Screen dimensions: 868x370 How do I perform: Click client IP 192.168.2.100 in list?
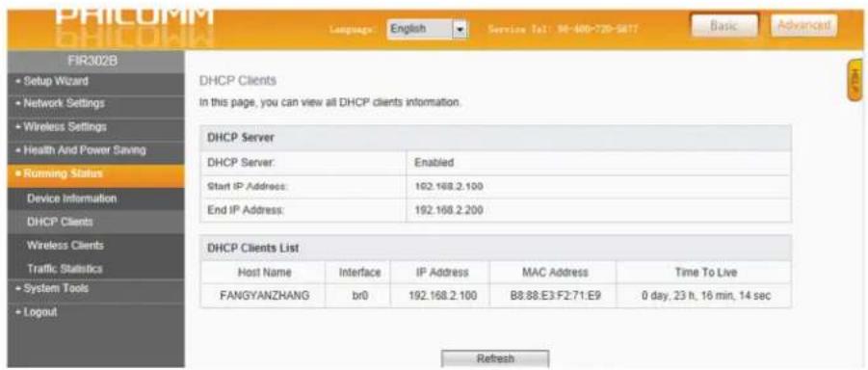(x=442, y=296)
